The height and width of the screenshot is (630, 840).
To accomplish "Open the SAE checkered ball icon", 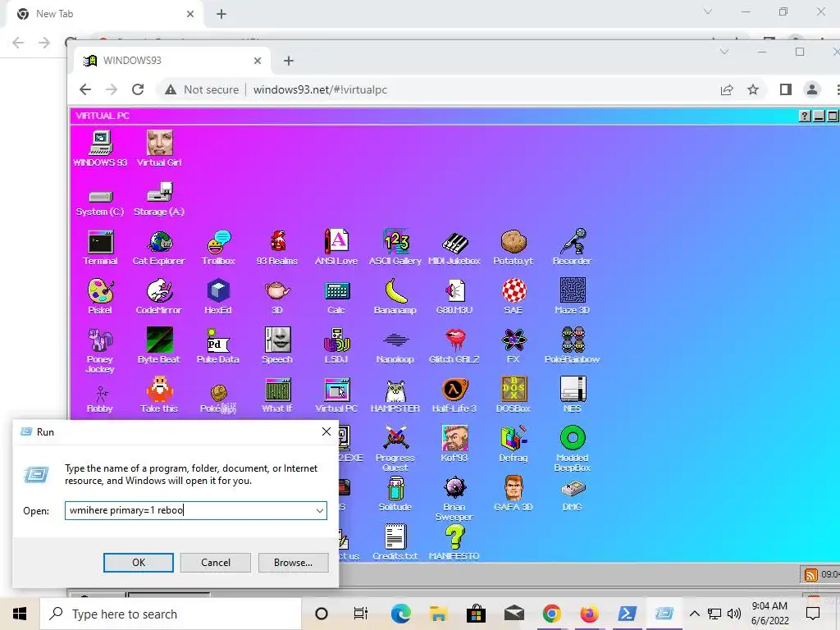I will point(514,297).
